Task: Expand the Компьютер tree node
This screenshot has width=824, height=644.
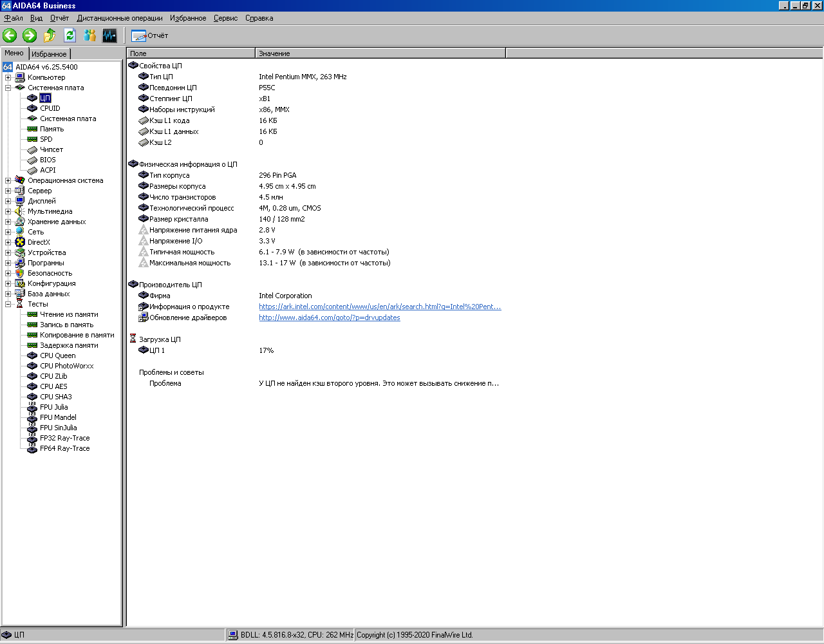Action: pos(8,77)
